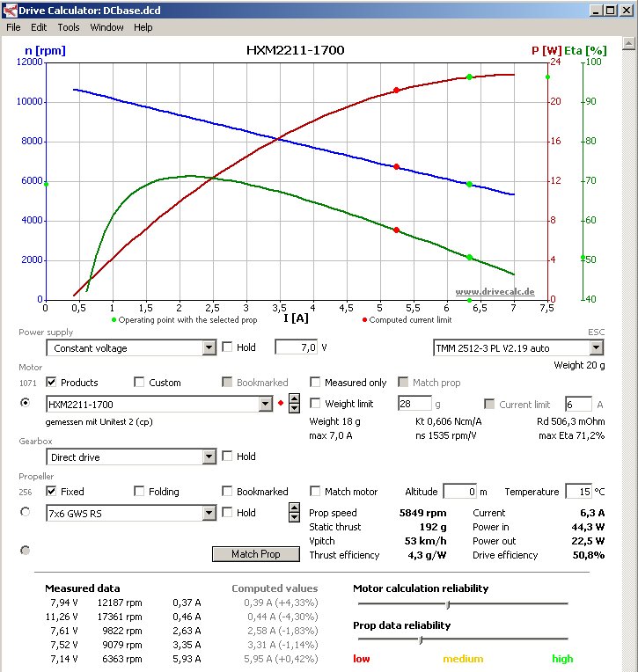Open the Constant voltage power supply dropdown
This screenshot has height=672, width=638.
coord(209,348)
